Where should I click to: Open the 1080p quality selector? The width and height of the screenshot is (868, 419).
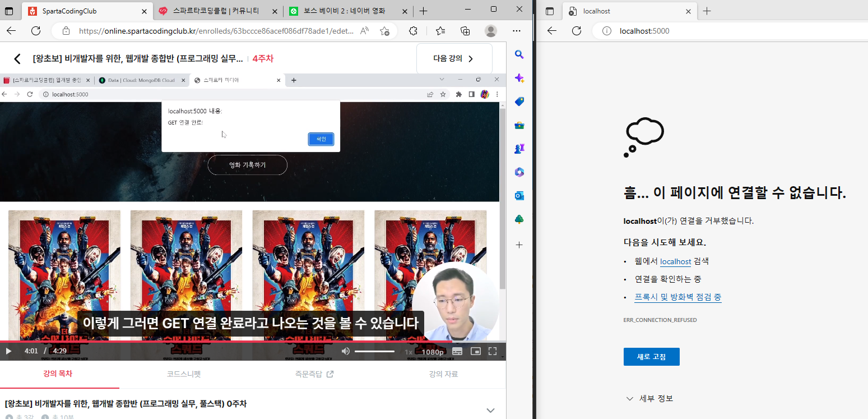433,352
